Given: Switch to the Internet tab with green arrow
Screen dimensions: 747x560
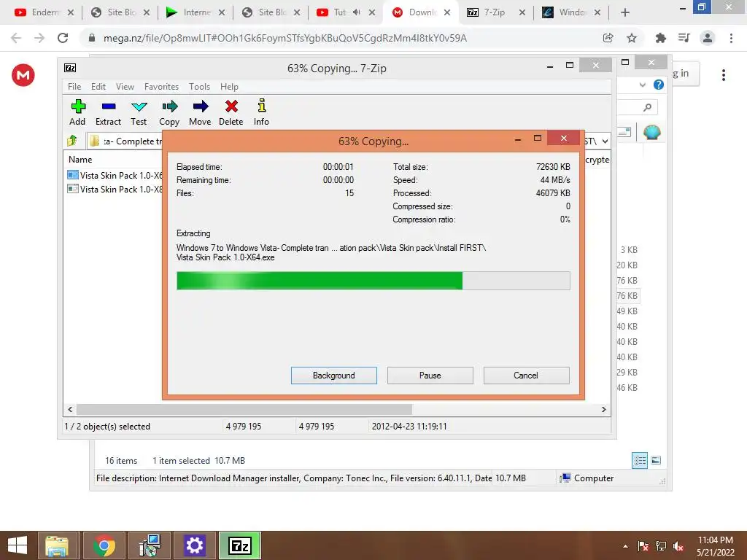Looking at the screenshot, I should point(195,12).
